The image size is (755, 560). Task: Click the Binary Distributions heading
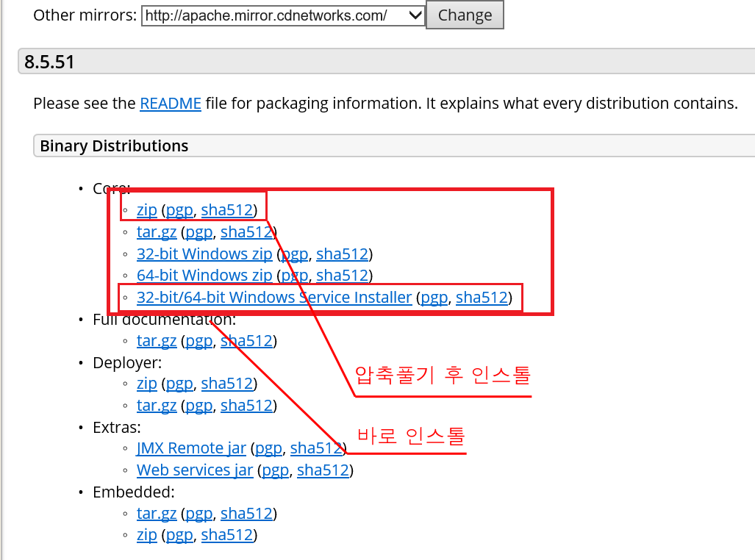tap(114, 146)
